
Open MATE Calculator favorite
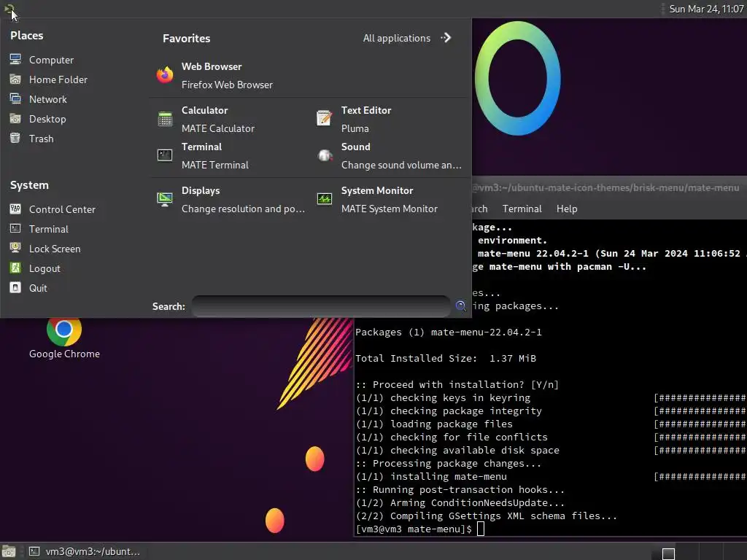(x=206, y=119)
